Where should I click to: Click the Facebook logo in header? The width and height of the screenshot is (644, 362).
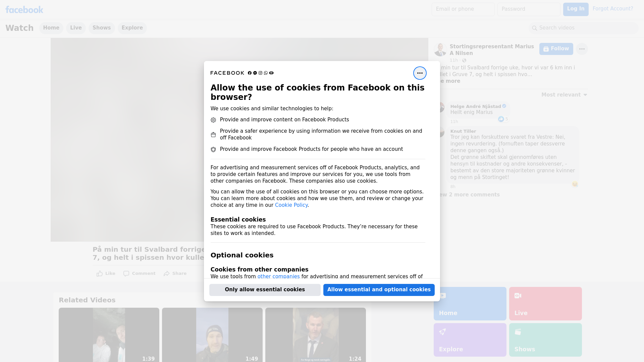coord(24,10)
